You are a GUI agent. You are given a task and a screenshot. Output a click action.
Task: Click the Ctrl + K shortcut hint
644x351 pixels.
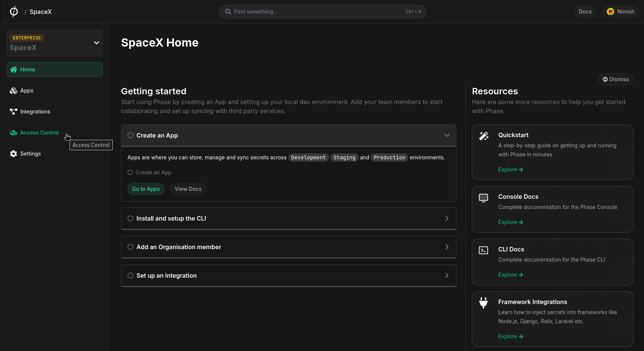414,12
